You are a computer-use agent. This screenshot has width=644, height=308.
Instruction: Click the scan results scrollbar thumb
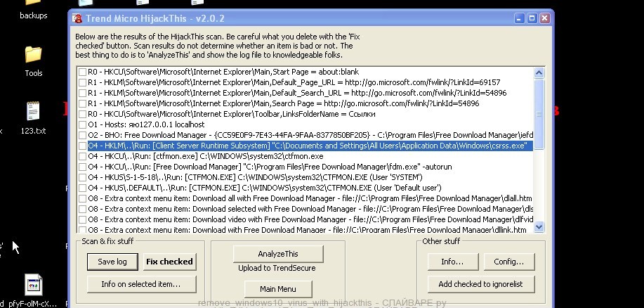(539, 114)
